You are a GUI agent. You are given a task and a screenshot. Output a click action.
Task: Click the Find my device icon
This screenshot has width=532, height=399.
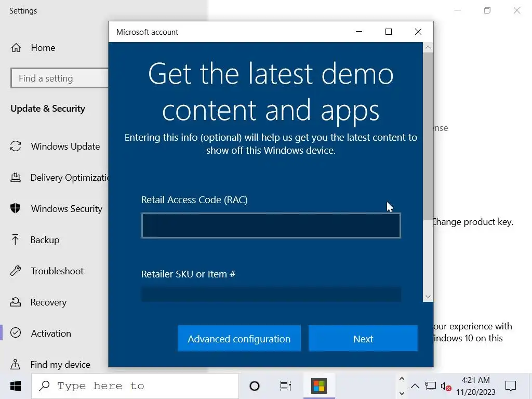tap(15, 364)
